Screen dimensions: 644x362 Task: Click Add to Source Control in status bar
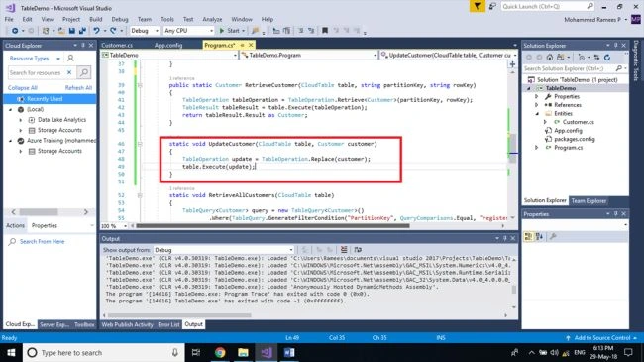(x=602, y=338)
